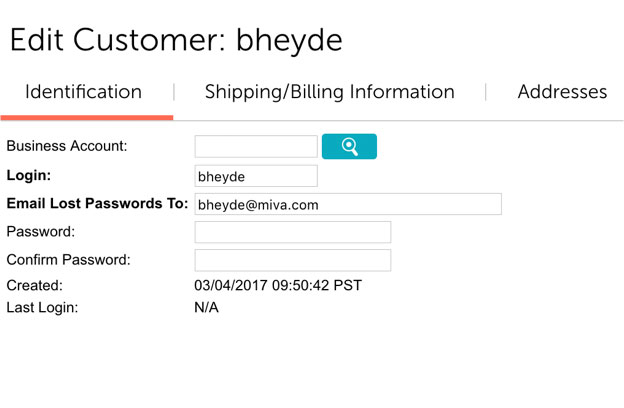Click the "Password:" label above Confirm Password
The height and width of the screenshot is (408, 624).
(x=41, y=232)
